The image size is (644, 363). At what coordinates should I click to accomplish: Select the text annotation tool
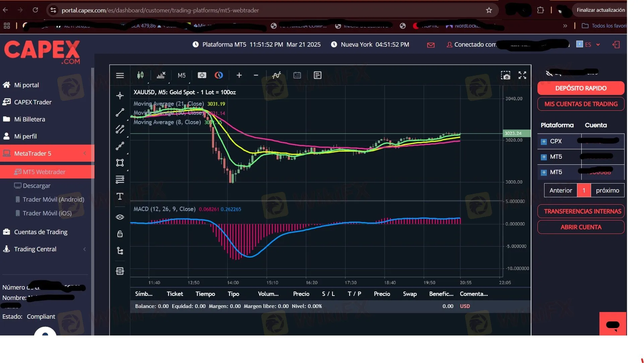pyautogui.click(x=120, y=197)
